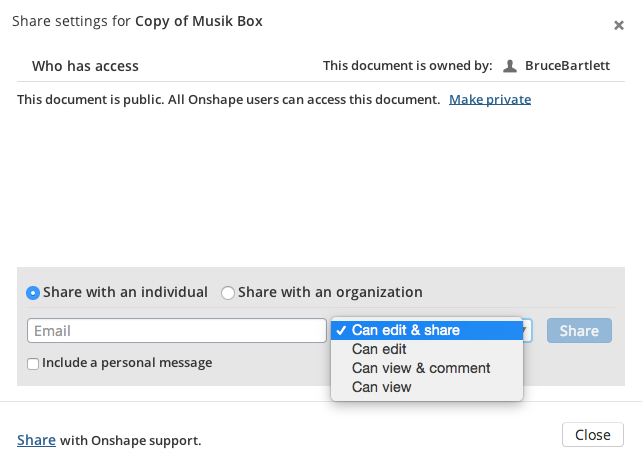Click the checkmark icon in the permission menu
Image resolution: width=642 pixels, height=466 pixels.
point(341,330)
